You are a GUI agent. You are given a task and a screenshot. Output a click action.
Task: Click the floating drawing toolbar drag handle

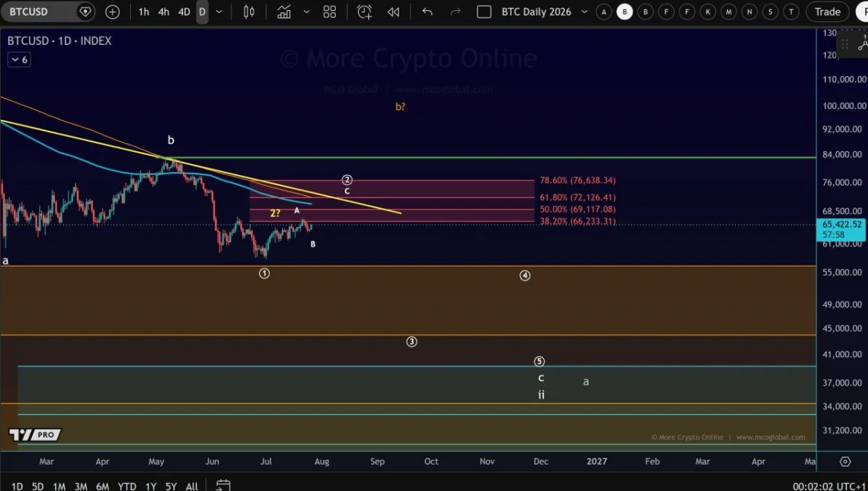(x=845, y=44)
